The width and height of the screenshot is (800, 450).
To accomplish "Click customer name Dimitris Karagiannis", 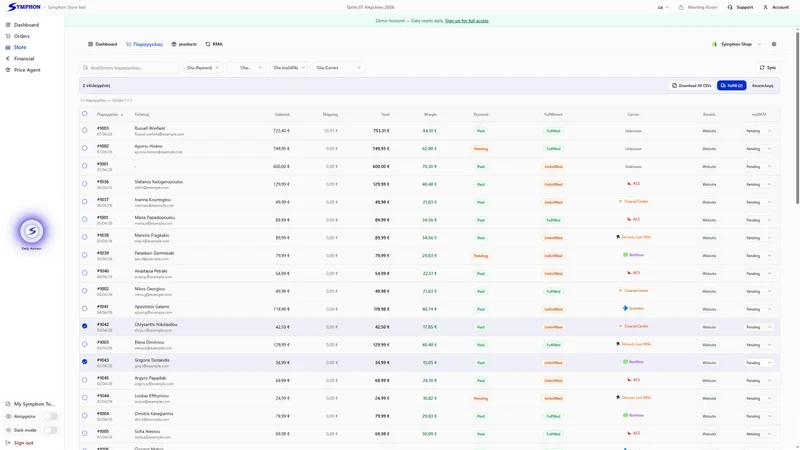I will pyautogui.click(x=154, y=414).
